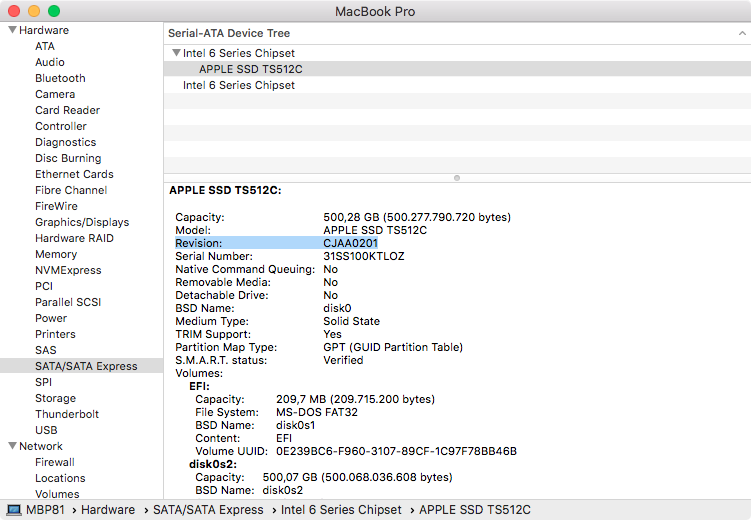Open Parallel SCSI section
This screenshot has width=751, height=520.
[x=68, y=302]
